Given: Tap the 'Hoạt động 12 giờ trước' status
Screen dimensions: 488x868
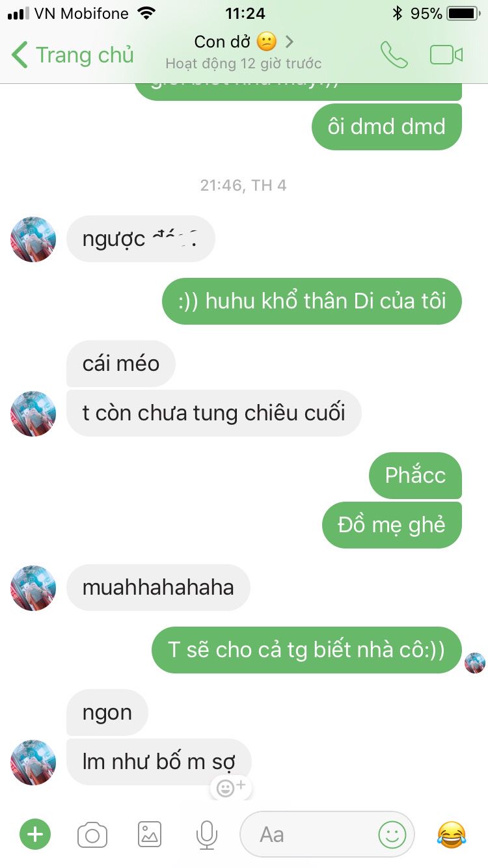Looking at the screenshot, I should tap(243, 64).
